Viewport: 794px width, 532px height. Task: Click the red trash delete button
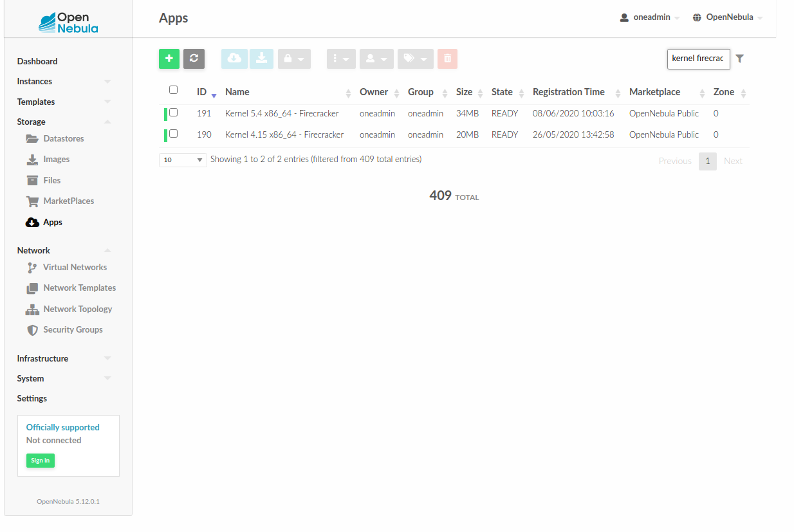pyautogui.click(x=447, y=59)
